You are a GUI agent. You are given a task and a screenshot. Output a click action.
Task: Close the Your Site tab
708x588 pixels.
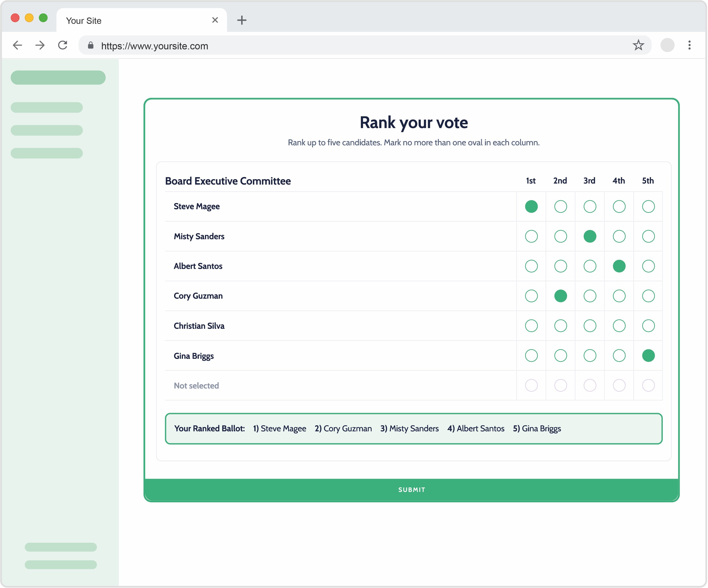(x=215, y=20)
